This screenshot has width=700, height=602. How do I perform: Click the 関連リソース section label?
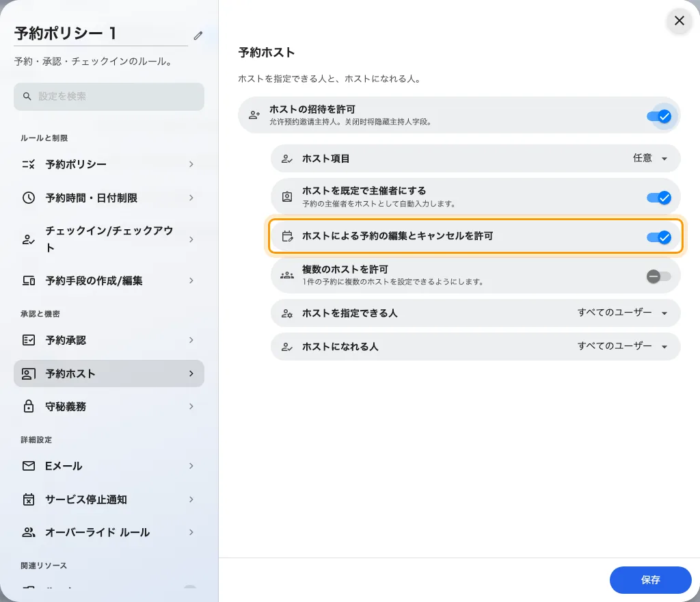click(44, 565)
